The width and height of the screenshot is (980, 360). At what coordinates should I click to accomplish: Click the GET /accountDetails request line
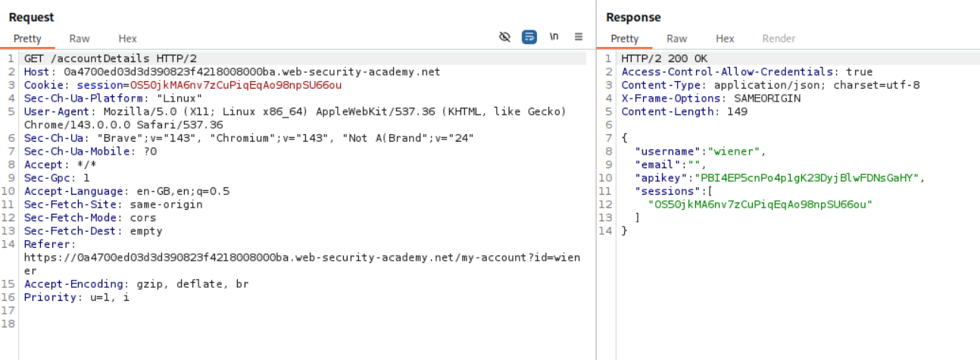pos(111,58)
